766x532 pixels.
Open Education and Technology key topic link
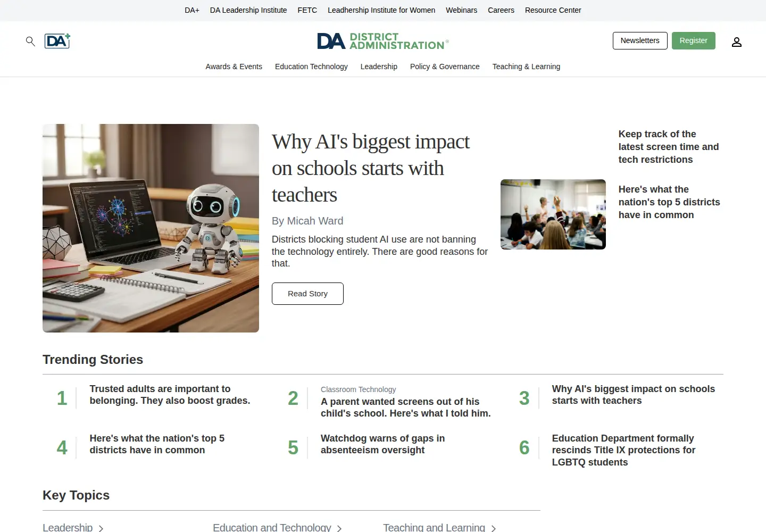click(x=272, y=527)
